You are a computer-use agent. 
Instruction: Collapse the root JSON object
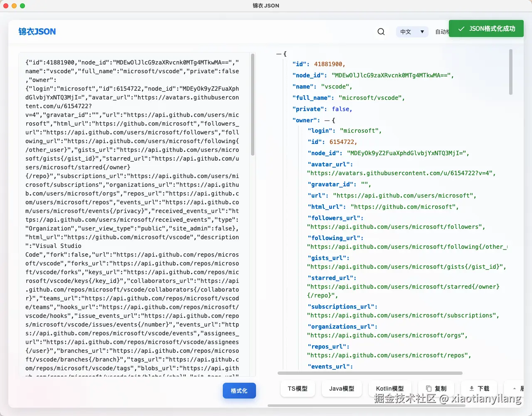(x=279, y=54)
